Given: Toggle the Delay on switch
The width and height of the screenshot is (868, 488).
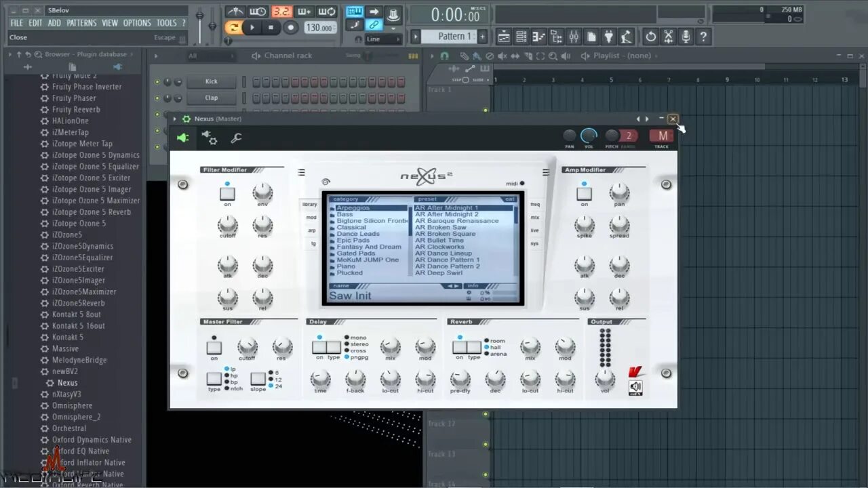Looking at the screenshot, I should click(x=319, y=348).
